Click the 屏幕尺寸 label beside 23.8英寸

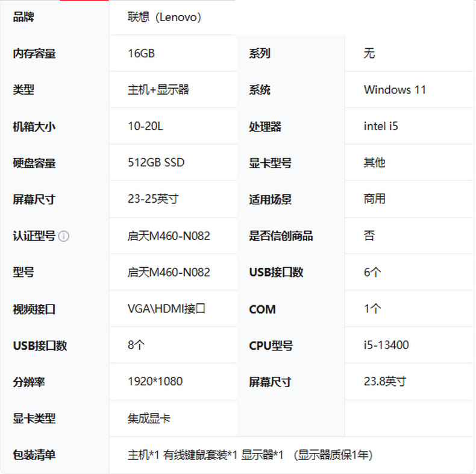point(270,382)
